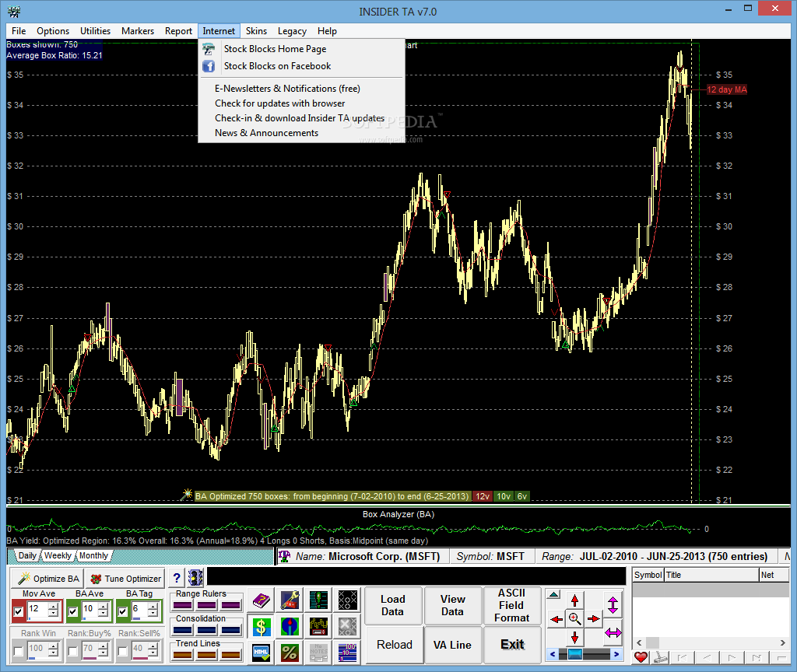Click the red heart favorites icon
The height and width of the screenshot is (672, 797).
click(x=641, y=657)
